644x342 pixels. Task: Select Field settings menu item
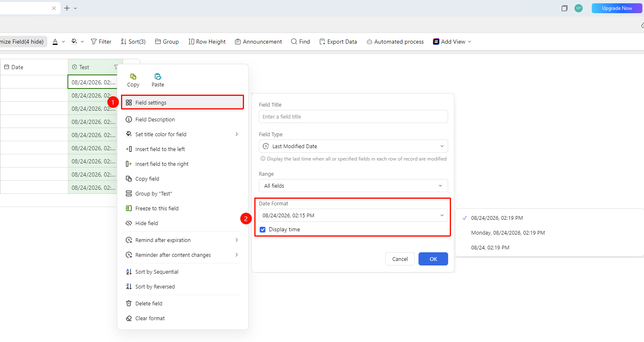coord(183,102)
